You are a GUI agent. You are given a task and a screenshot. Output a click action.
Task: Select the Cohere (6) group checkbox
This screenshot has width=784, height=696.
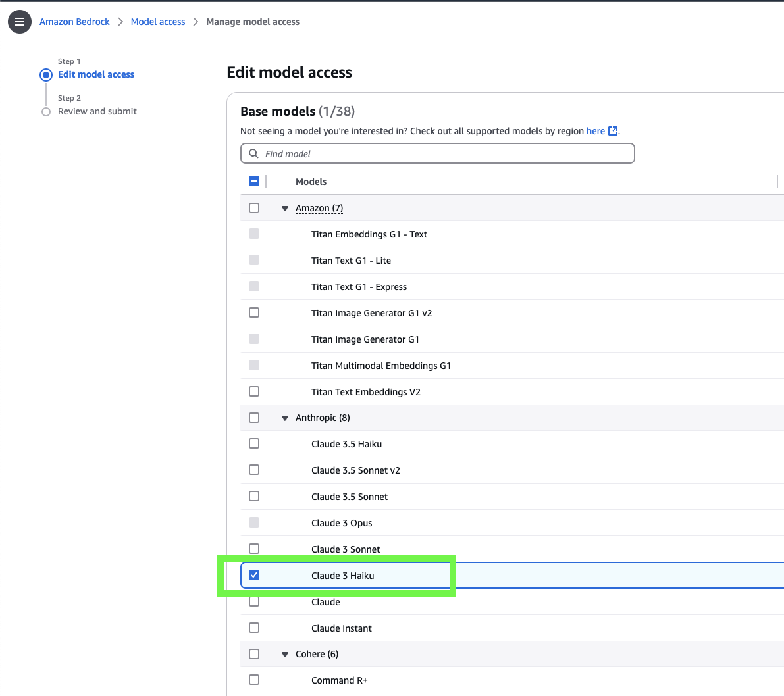point(254,654)
